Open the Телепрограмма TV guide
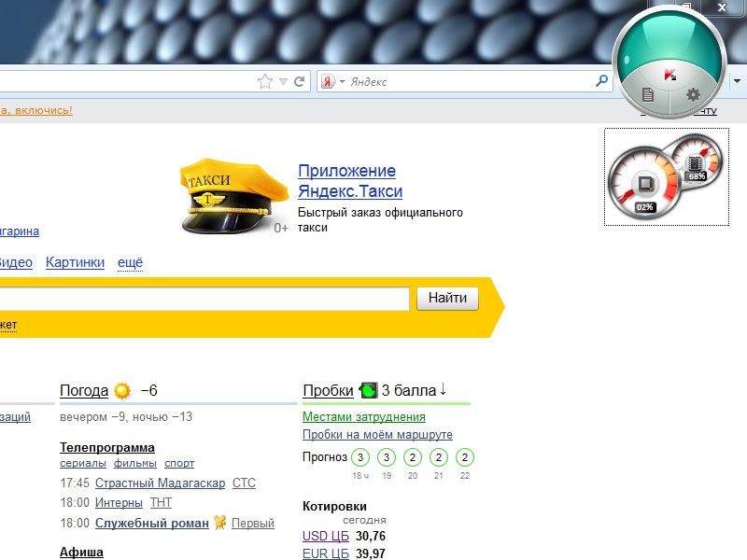 (x=107, y=448)
